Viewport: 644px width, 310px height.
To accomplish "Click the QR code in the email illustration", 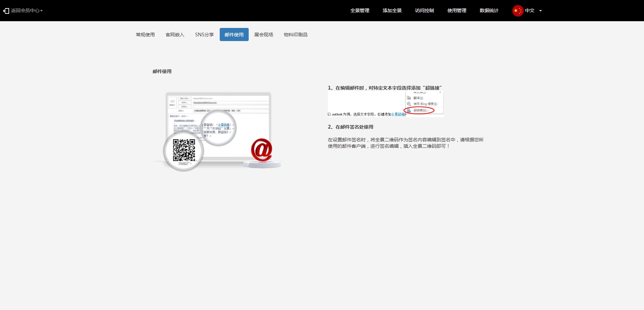I will tap(184, 150).
